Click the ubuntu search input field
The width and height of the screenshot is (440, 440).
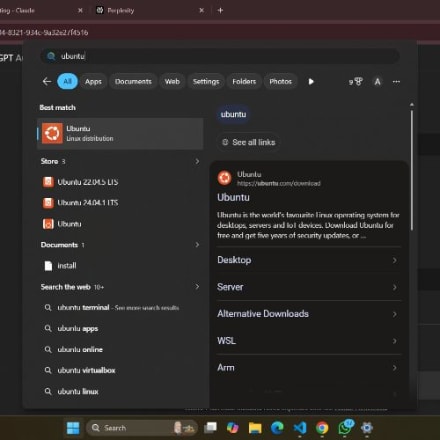tap(220, 56)
